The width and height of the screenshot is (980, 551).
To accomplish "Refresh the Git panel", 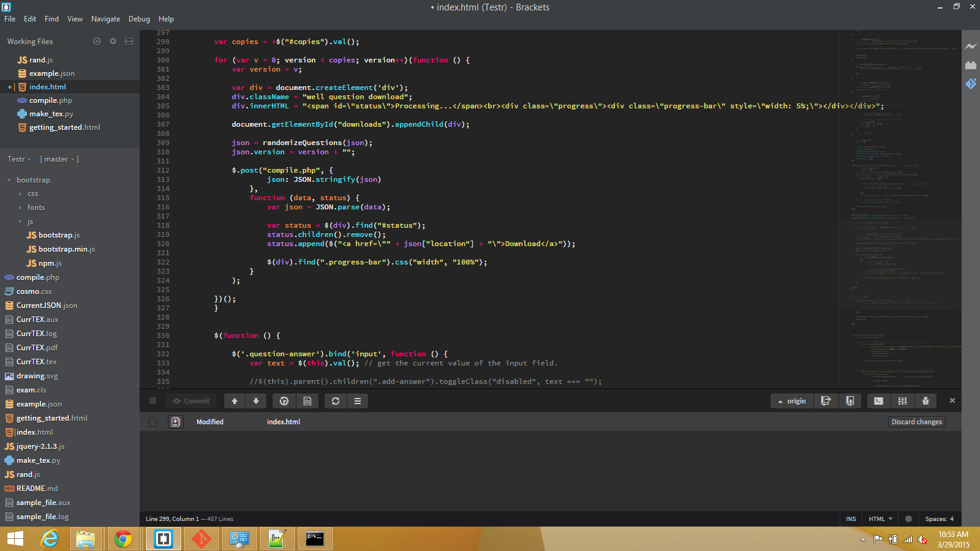I will pos(336,401).
